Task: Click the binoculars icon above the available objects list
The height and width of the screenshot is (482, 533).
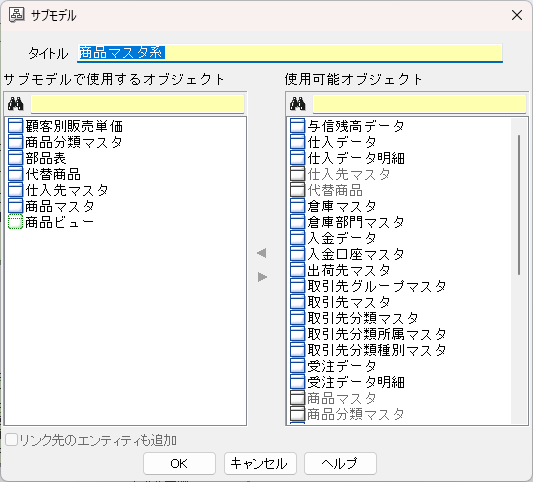Action: tap(298, 104)
